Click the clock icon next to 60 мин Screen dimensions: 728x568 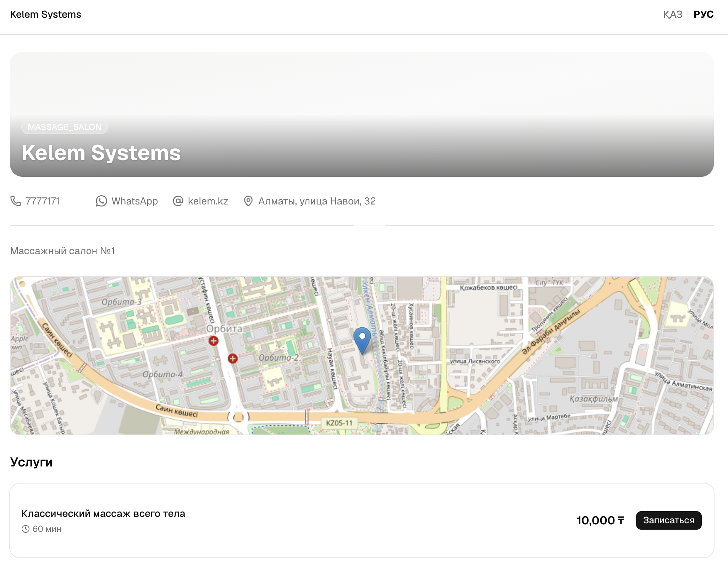click(26, 529)
